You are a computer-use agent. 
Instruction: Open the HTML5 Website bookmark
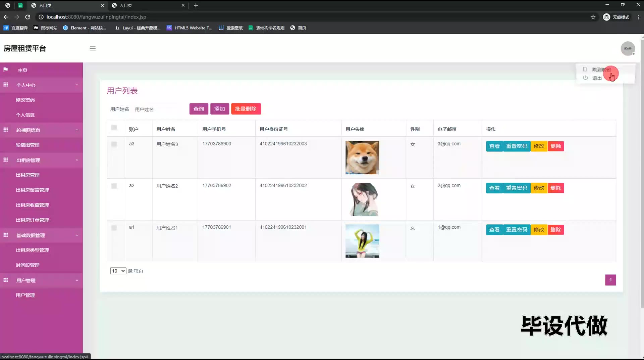190,28
